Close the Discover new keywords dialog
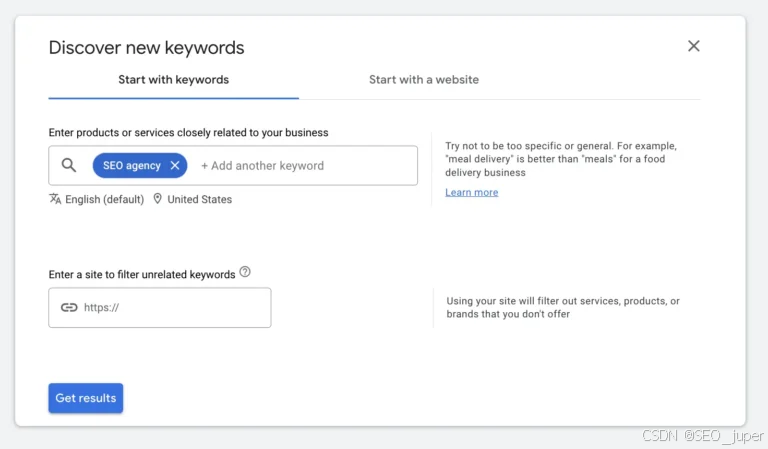 coord(693,46)
